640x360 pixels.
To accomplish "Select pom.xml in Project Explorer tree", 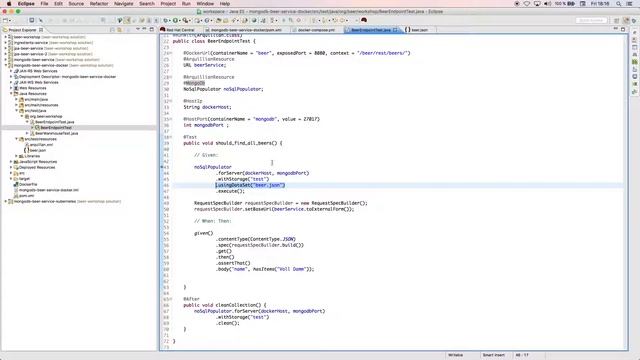I will pyautogui.click(x=27, y=196).
